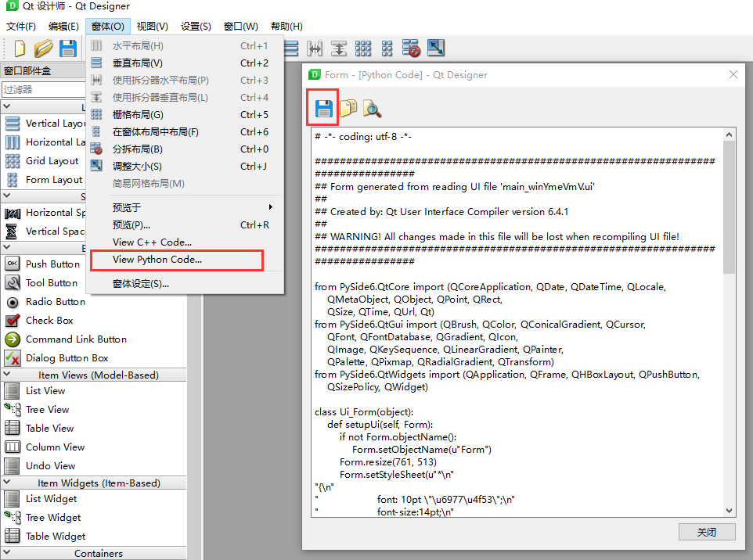753x560 pixels.
Task: Click the adjust size toolbar icon
Action: click(435, 48)
